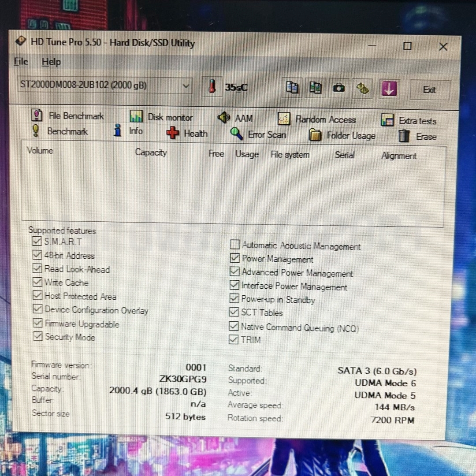Switch to the Folder Usage tab
This screenshot has width=476, height=476.
coord(342,135)
